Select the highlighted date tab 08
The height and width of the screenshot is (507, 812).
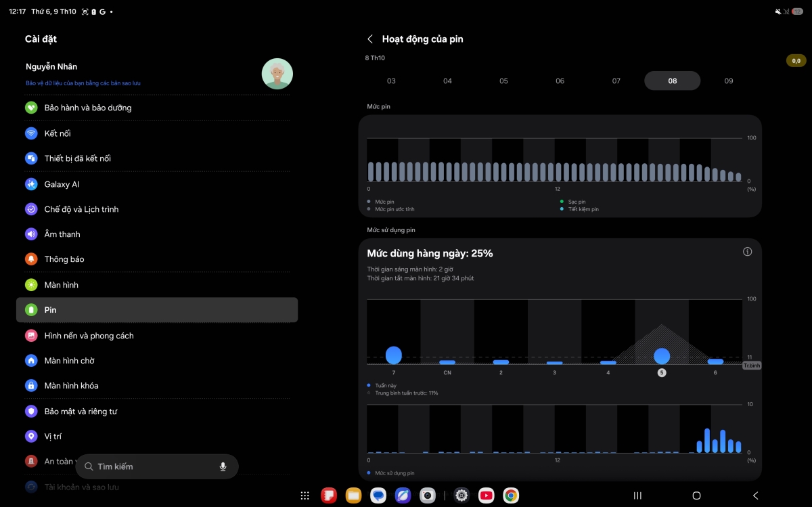[x=672, y=81]
